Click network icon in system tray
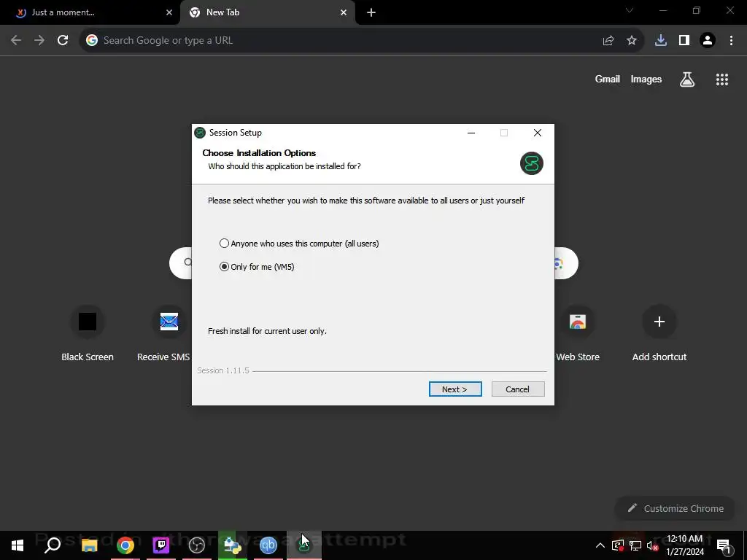This screenshot has height=560, width=747. (x=635, y=545)
